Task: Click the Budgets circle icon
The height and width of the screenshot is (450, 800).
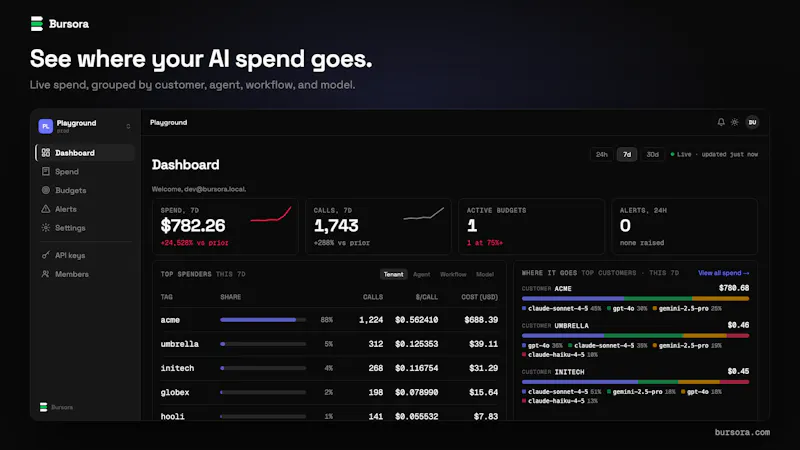Action: [46, 190]
